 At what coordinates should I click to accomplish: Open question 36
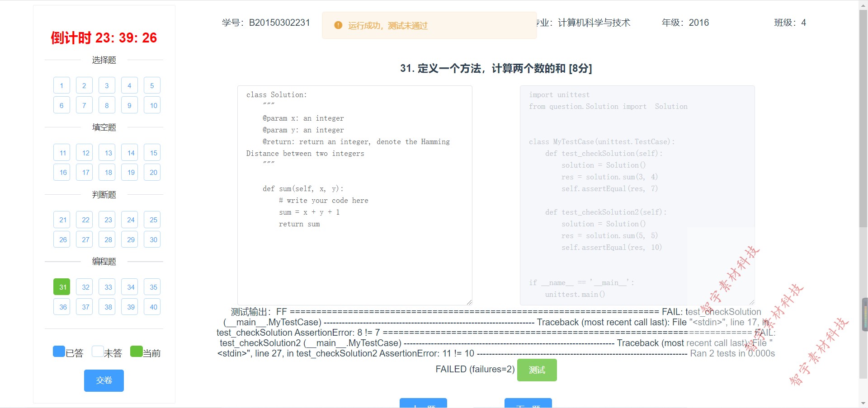[x=61, y=307]
